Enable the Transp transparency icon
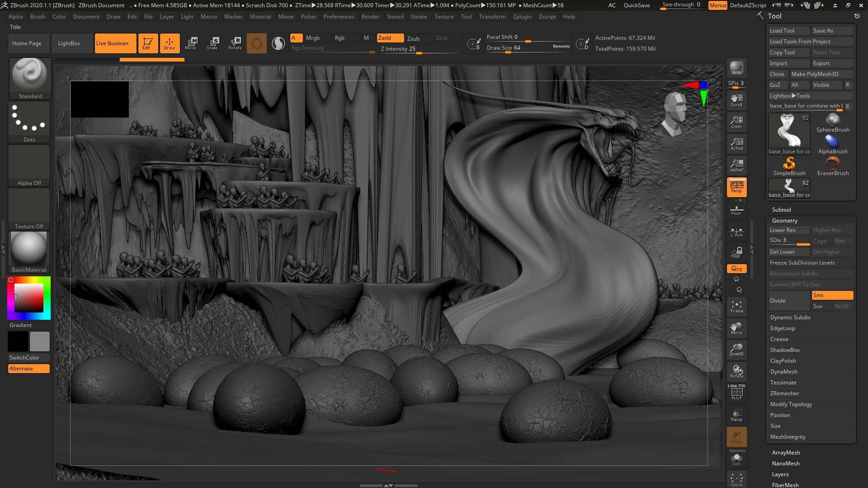This screenshot has height=488, width=868. coord(736,415)
